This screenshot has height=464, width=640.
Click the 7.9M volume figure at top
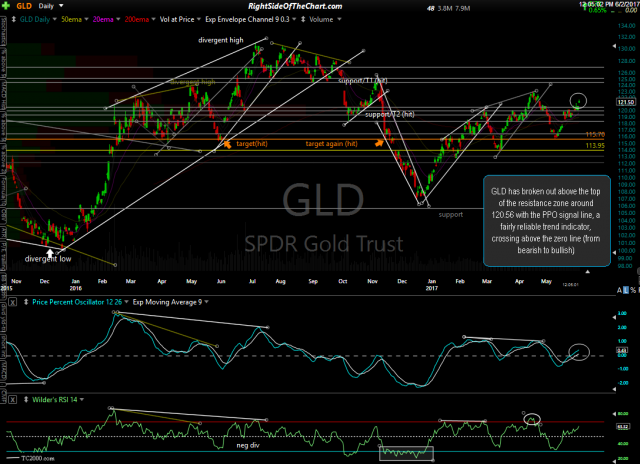[463, 8]
